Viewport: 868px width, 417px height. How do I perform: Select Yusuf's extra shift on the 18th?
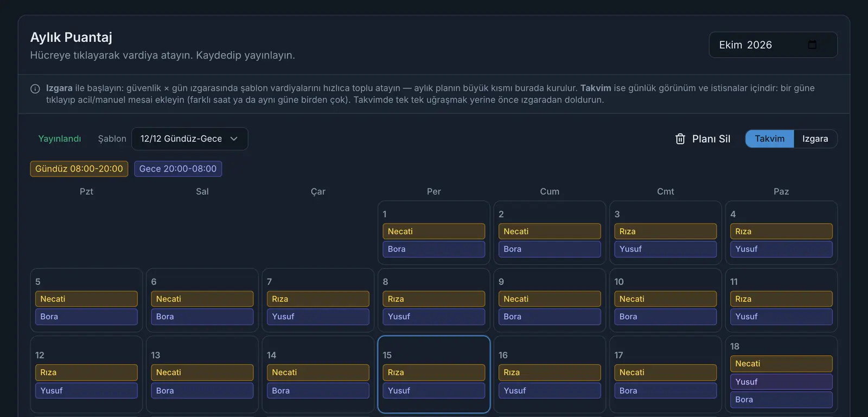781,382
